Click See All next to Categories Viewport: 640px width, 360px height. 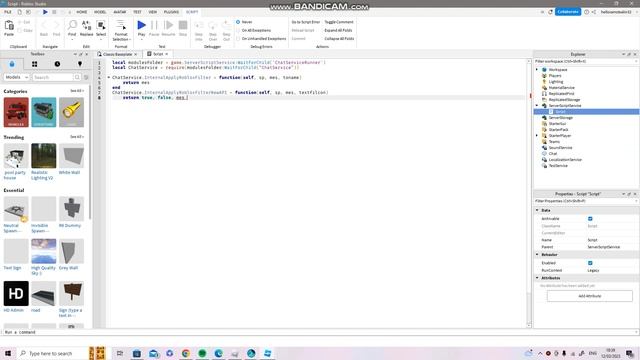click(x=77, y=91)
